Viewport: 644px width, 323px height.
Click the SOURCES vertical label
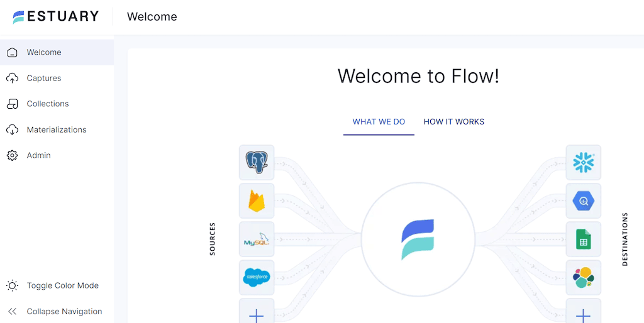click(213, 239)
